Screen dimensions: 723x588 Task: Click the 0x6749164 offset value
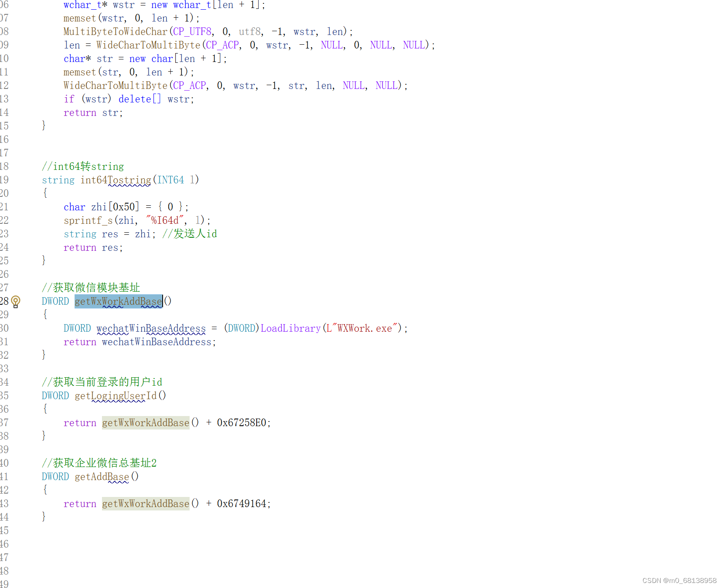point(241,504)
